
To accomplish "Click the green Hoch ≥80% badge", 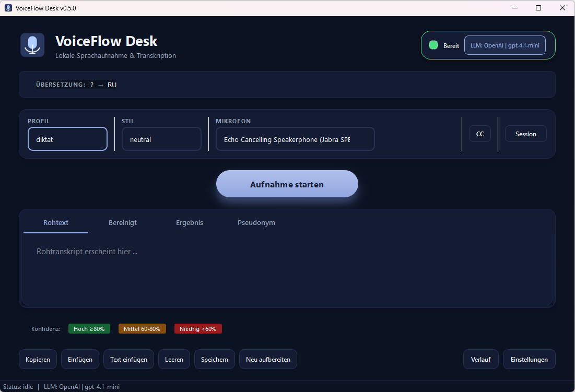I will (x=89, y=329).
